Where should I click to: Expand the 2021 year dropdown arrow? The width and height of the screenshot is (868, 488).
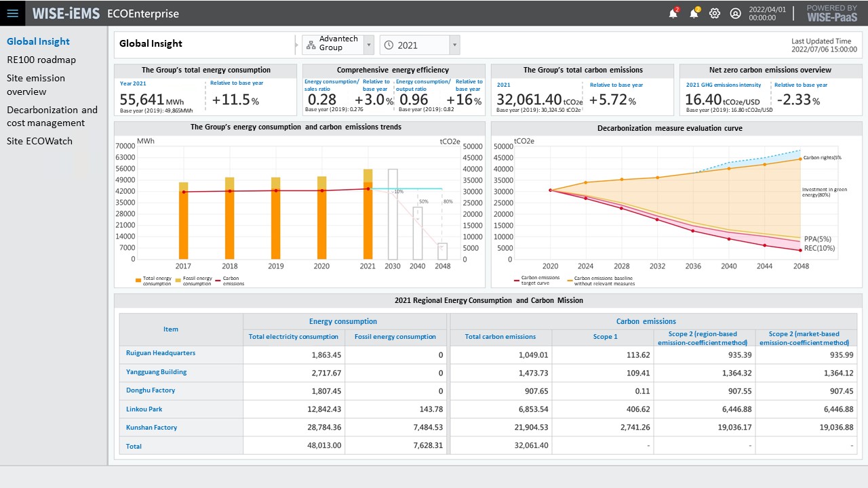click(x=454, y=45)
